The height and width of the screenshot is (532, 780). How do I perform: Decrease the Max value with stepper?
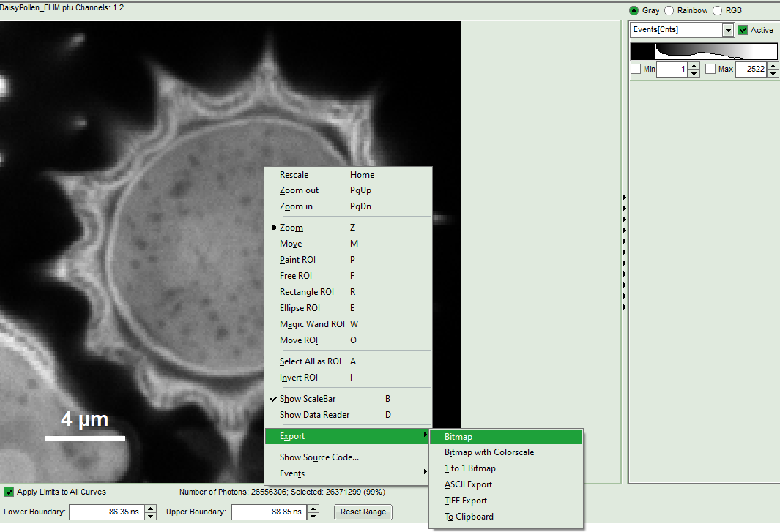pyautogui.click(x=772, y=72)
